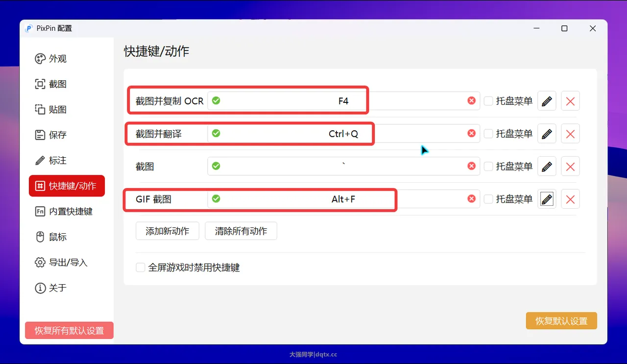Enable 托盘菜单 checkbox for 截图并复制 OCR
The image size is (627, 364).
click(x=488, y=101)
